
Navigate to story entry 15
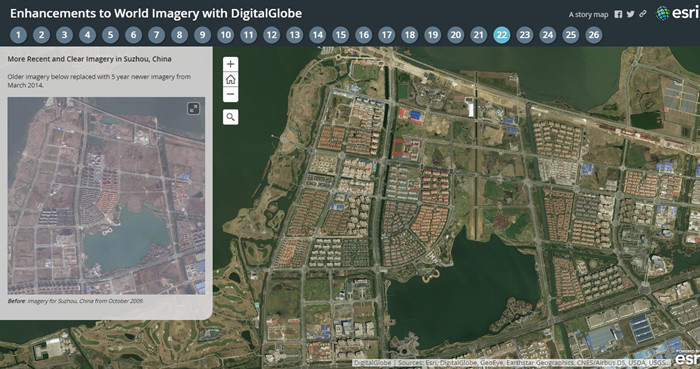tap(341, 35)
